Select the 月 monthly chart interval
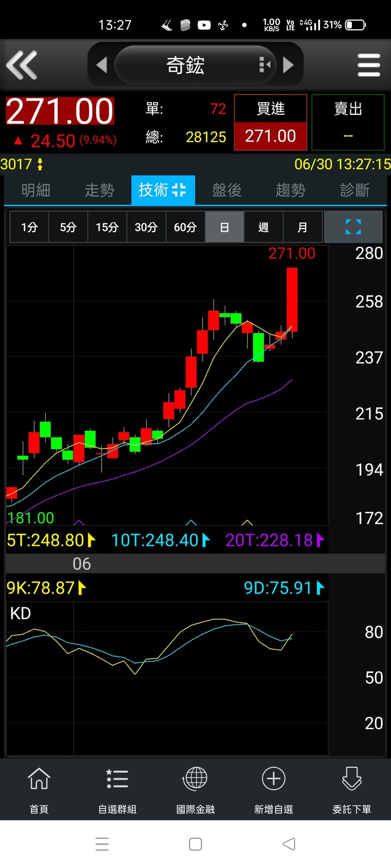Image resolution: width=391 pixels, height=868 pixels. [x=302, y=227]
